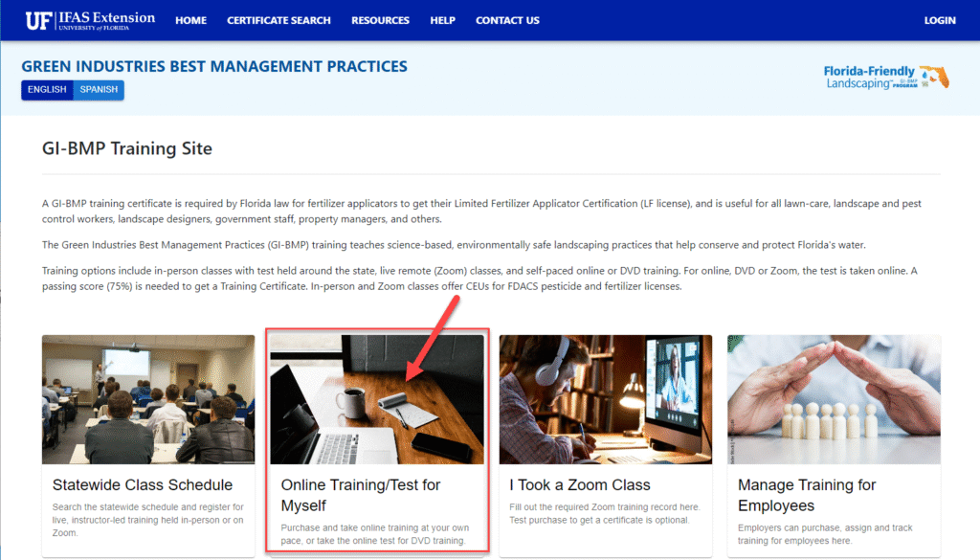Open Online Training/Test for Myself title
980x560 pixels.
(360, 495)
